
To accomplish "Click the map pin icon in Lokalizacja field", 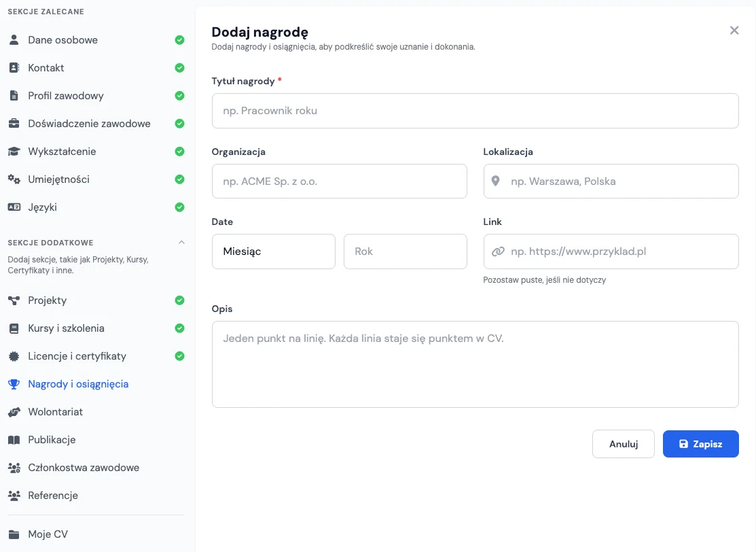I will click(x=495, y=182).
